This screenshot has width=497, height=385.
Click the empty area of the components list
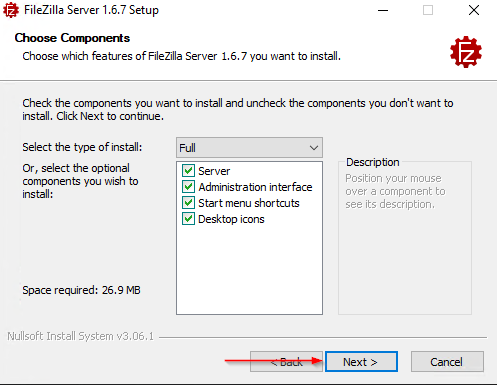(x=249, y=270)
